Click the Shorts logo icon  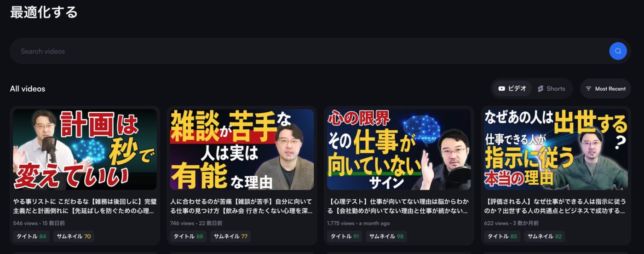[x=540, y=89]
